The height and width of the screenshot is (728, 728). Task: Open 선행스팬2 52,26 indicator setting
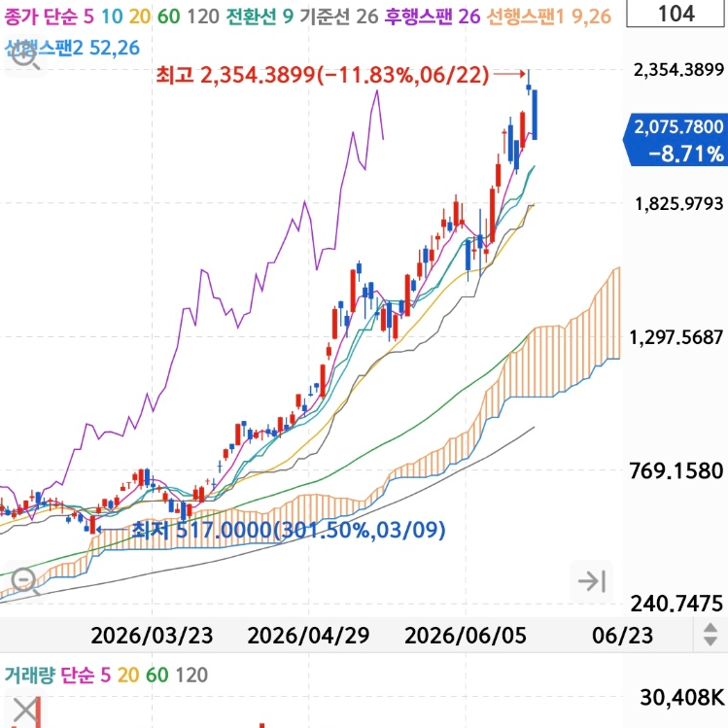coord(72,48)
